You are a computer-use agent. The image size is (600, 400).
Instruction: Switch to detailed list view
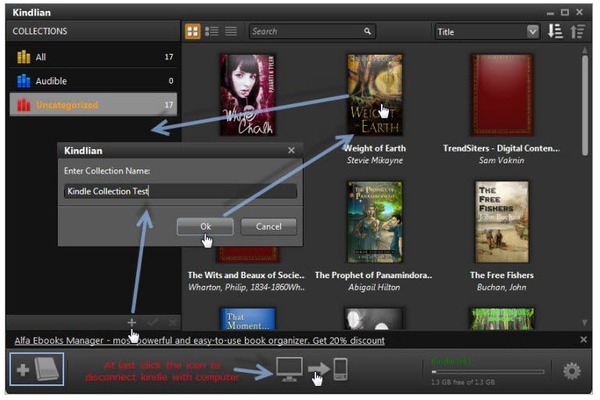tap(212, 31)
